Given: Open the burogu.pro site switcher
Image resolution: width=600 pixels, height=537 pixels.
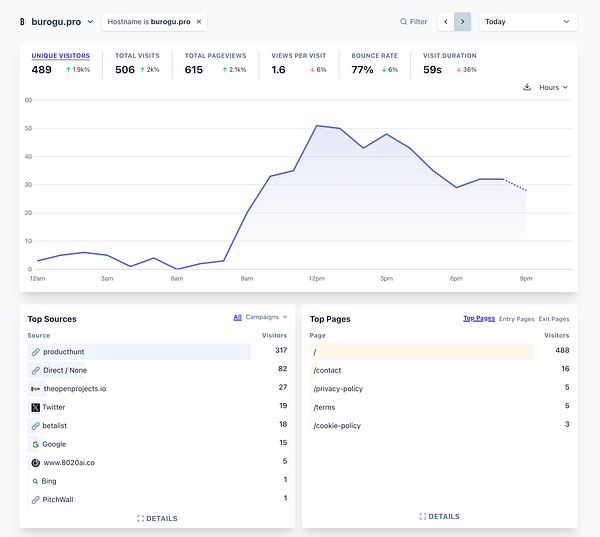Looking at the screenshot, I should click(57, 21).
